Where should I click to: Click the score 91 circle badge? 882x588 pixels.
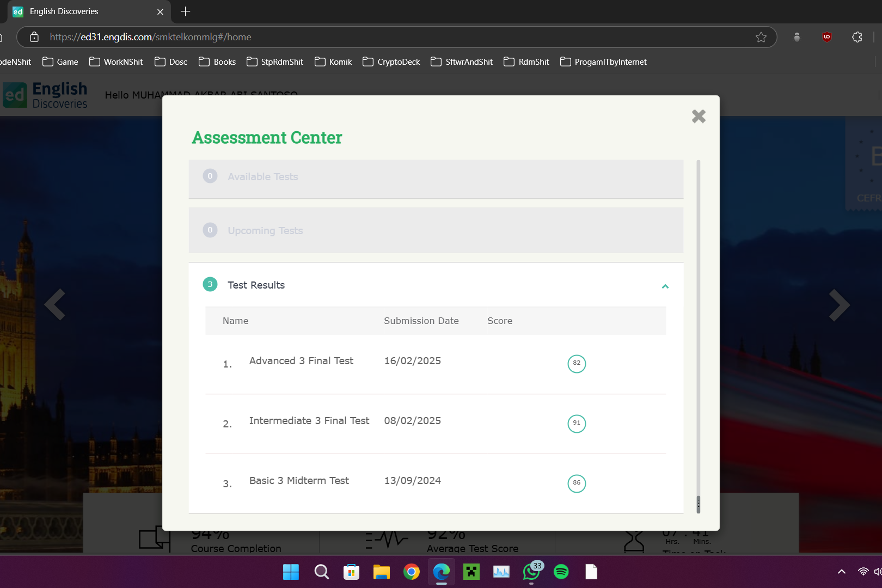pyautogui.click(x=577, y=424)
